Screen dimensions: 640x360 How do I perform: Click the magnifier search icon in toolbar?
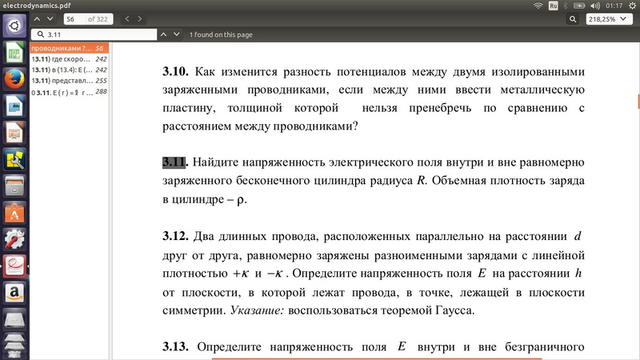pos(573,19)
